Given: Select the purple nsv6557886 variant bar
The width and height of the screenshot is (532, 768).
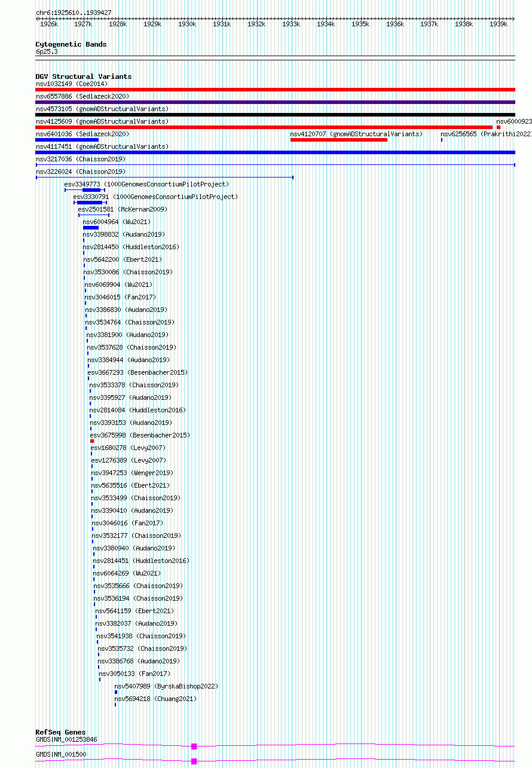Looking at the screenshot, I should click(275, 102).
